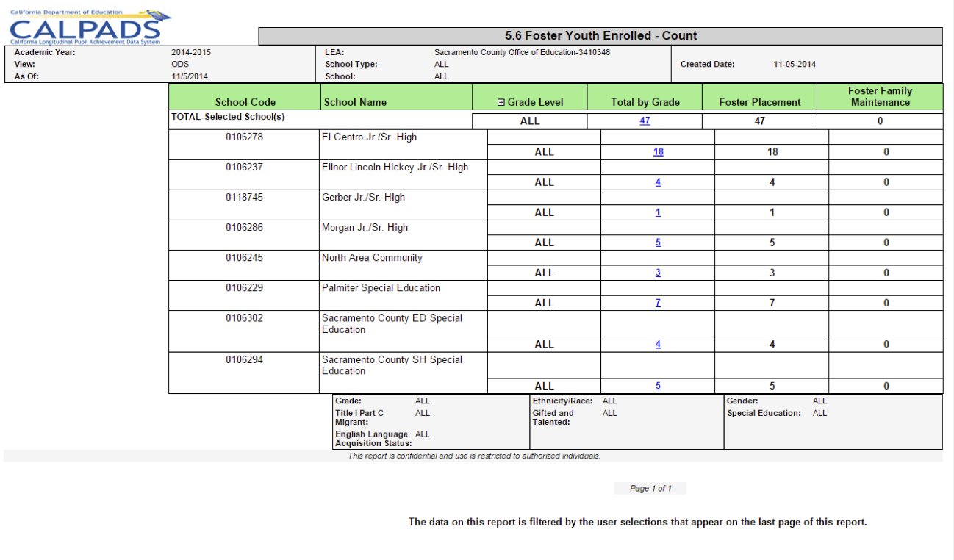Select school code 0106302
The width and height of the screenshot is (954, 560).
coord(244,317)
